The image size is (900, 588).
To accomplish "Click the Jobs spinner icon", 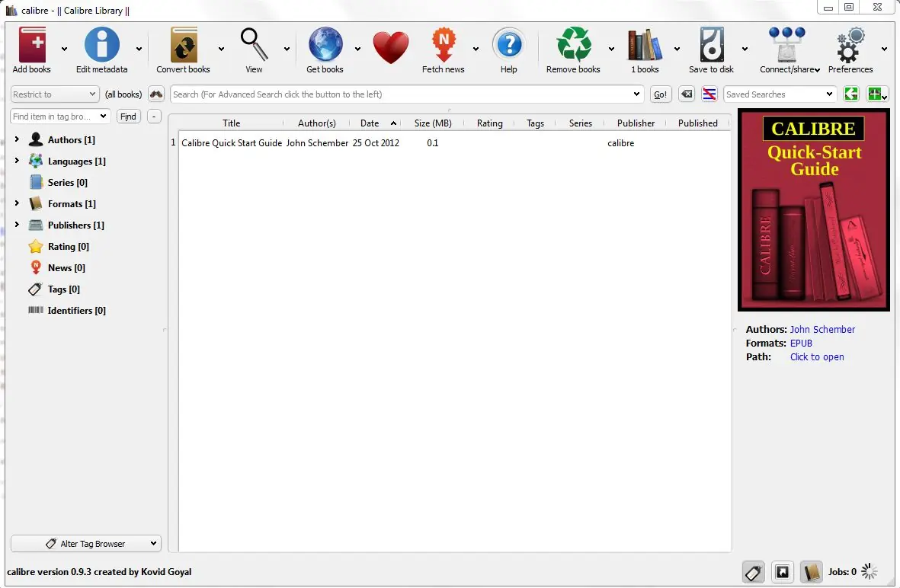I will pos(870,571).
